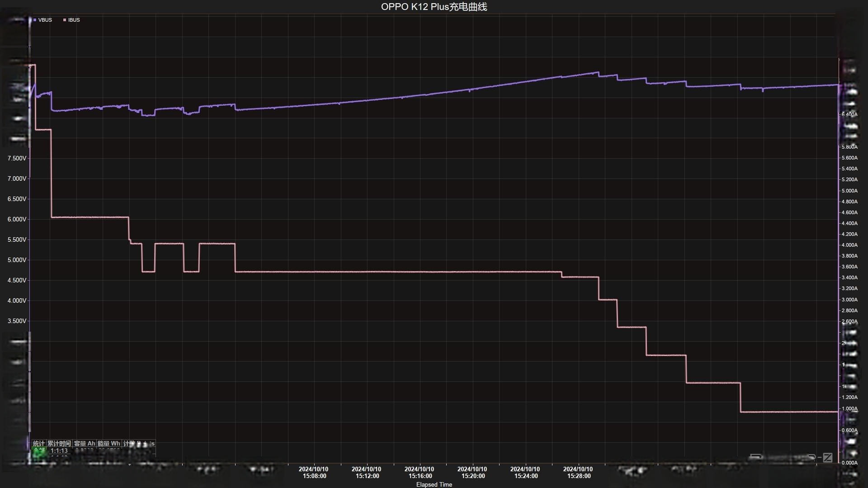Click the 0.600A current axis label
This screenshot has height=488, width=868.
click(849, 430)
